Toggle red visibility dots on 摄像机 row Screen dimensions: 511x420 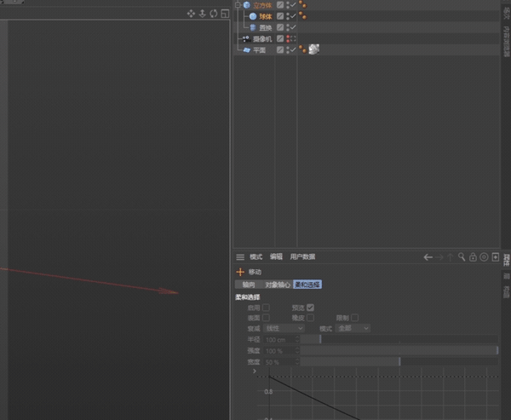(288, 39)
